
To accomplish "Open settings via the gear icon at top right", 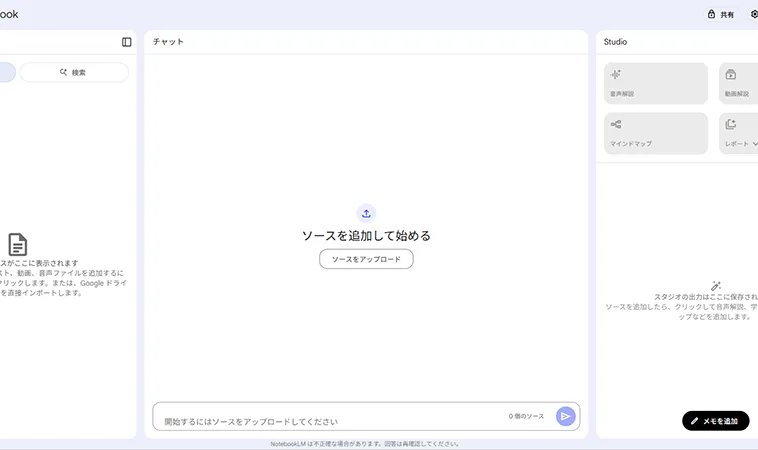I will coord(754,15).
